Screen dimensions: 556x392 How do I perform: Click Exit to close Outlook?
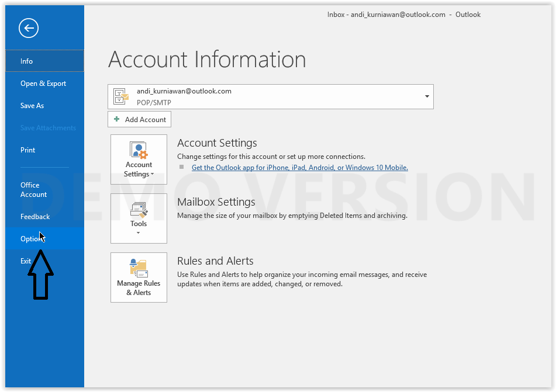(x=44, y=261)
